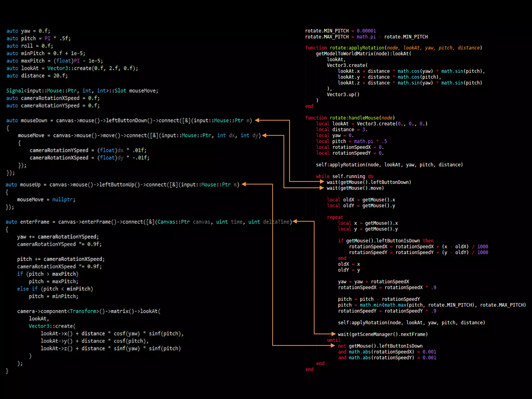532x399 pixels.
Task: Click 'if (pitch > maxPitch)' condition line
Action: coord(48,274)
